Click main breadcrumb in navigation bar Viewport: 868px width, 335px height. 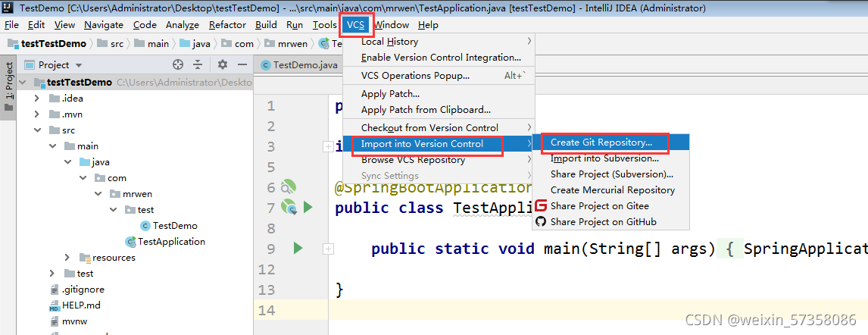(x=151, y=43)
